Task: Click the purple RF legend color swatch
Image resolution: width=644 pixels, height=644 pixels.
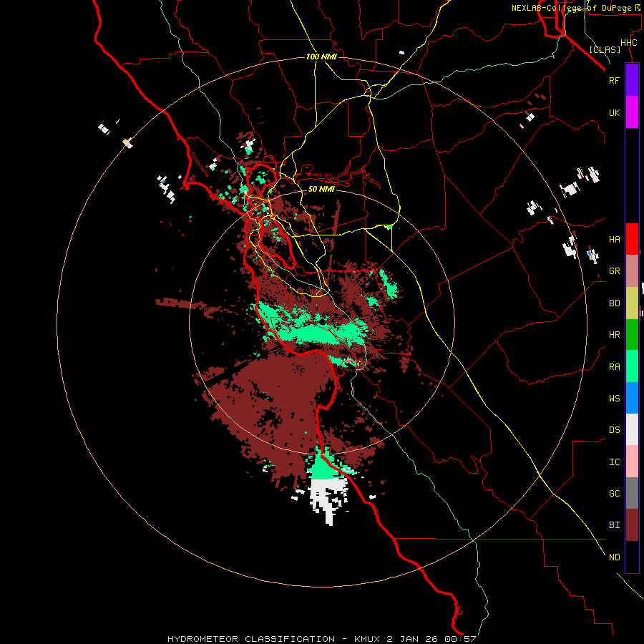Action: (x=632, y=80)
